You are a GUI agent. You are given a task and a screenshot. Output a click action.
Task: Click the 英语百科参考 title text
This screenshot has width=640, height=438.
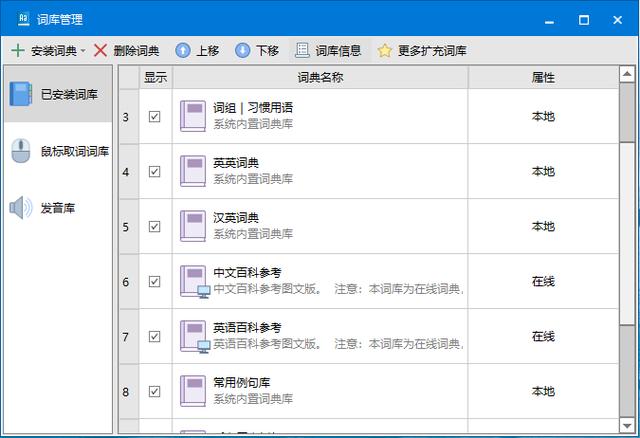tap(247, 328)
